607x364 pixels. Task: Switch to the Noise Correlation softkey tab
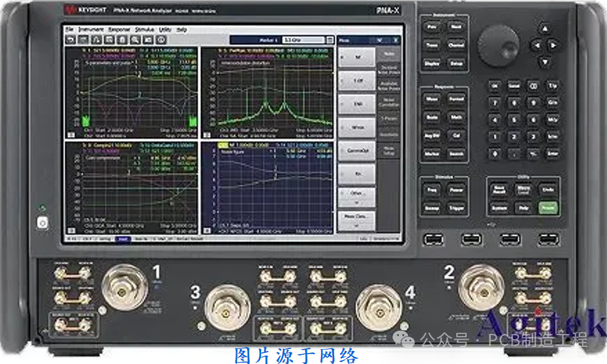pos(388,102)
